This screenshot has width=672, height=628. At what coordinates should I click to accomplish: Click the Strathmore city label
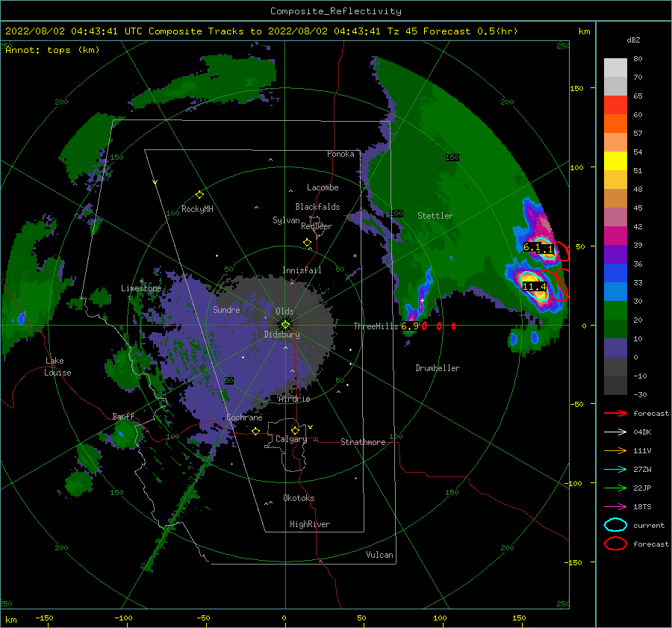point(363,442)
